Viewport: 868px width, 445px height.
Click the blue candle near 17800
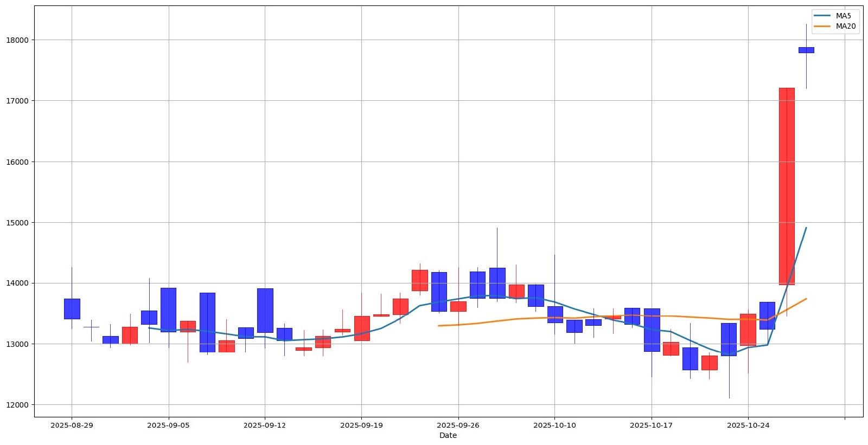[x=806, y=50]
